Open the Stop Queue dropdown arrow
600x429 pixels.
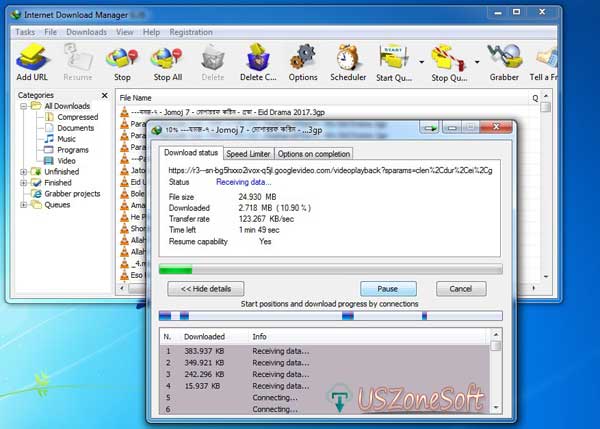477,62
